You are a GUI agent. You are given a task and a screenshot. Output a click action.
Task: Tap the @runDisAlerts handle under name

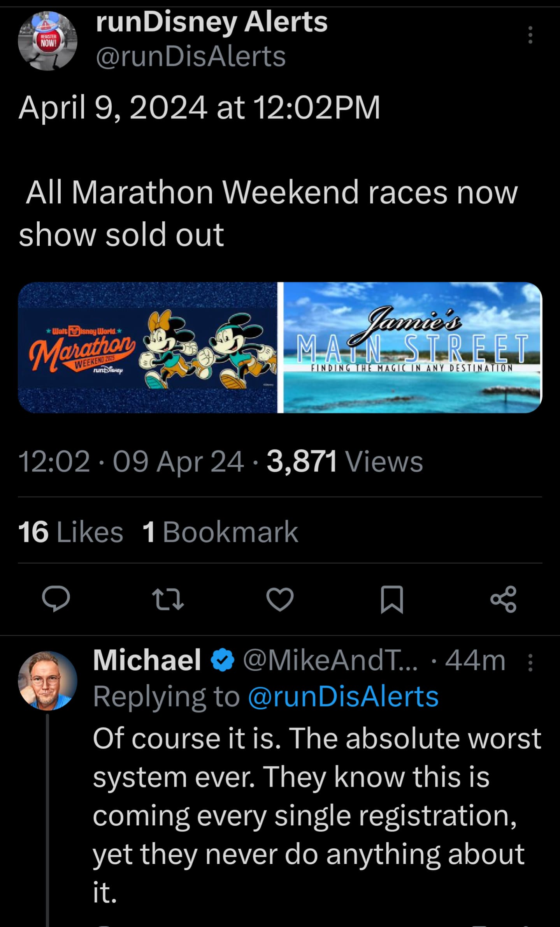point(191,56)
